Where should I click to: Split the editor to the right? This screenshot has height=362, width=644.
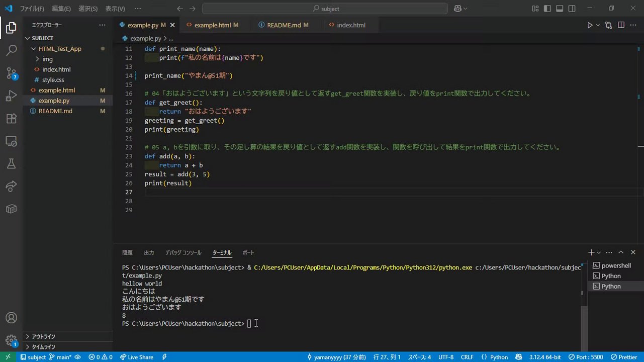coord(621,25)
